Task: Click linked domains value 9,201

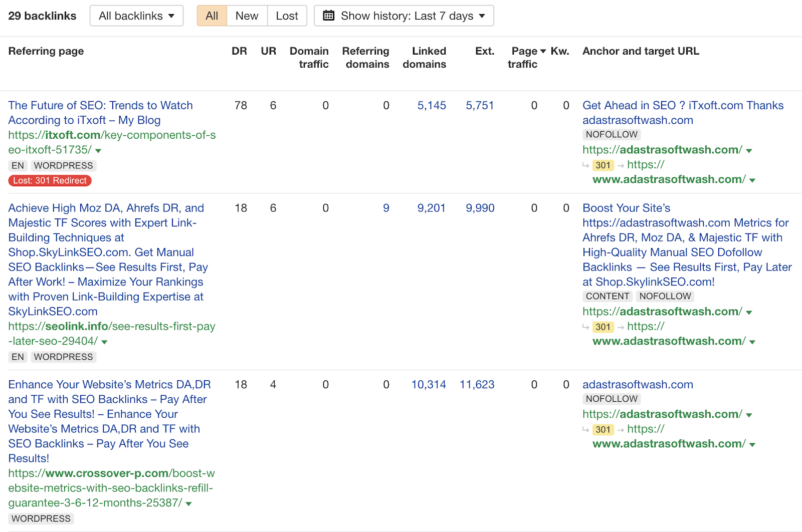Action: pyautogui.click(x=432, y=208)
